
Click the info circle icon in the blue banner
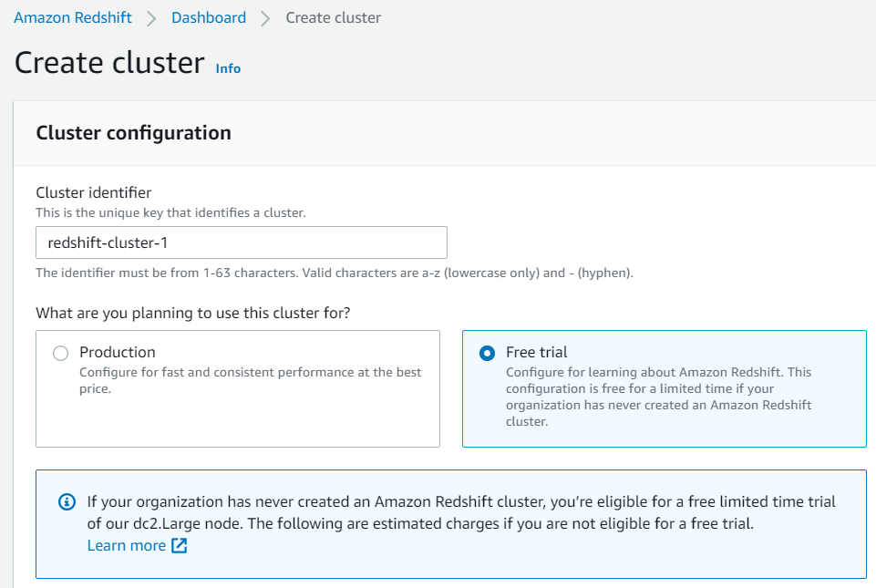[67, 501]
